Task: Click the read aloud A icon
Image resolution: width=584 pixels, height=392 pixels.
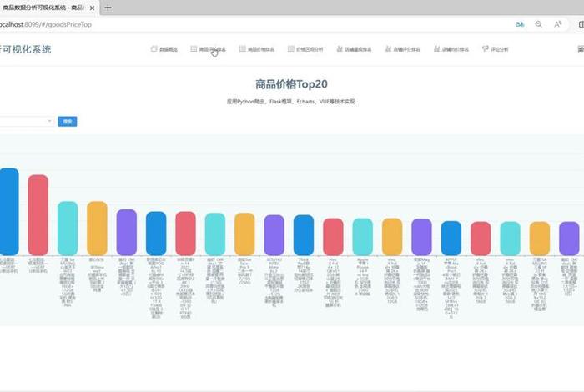Action: tap(557, 24)
